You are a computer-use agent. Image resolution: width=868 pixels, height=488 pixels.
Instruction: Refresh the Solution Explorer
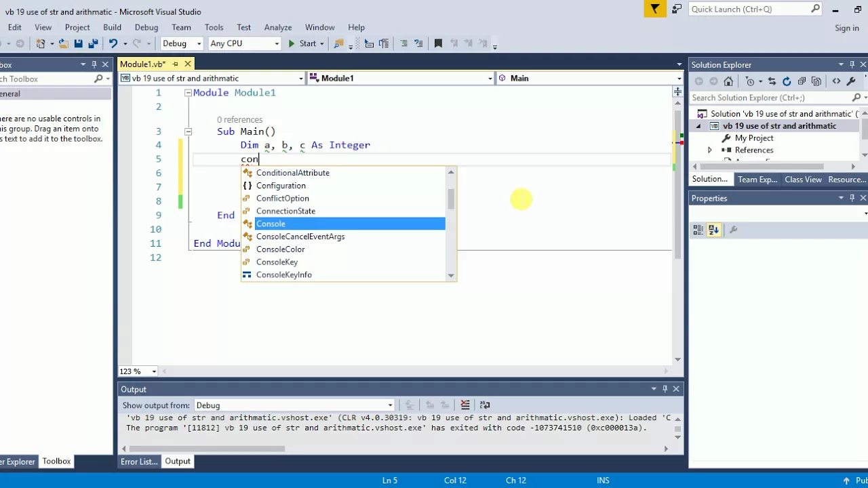787,81
